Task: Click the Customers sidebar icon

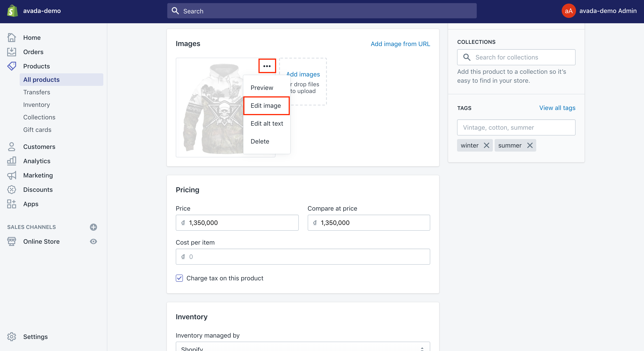Action: (x=12, y=146)
